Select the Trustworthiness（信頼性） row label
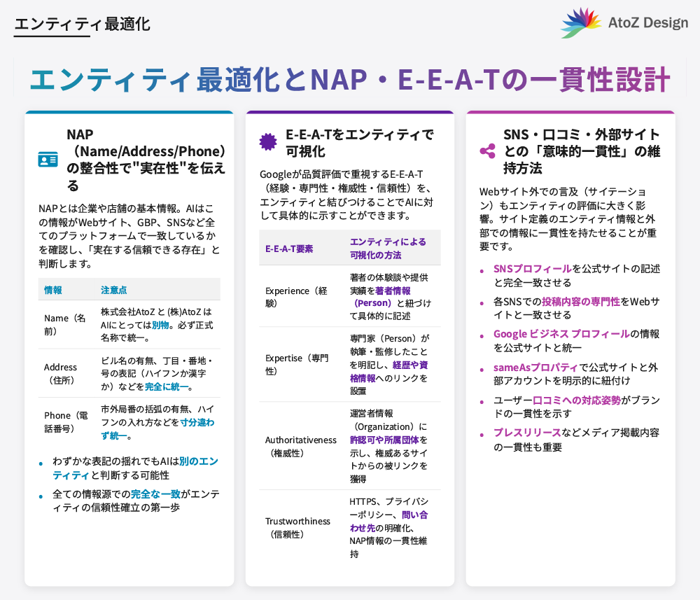700x600 pixels. click(297, 527)
